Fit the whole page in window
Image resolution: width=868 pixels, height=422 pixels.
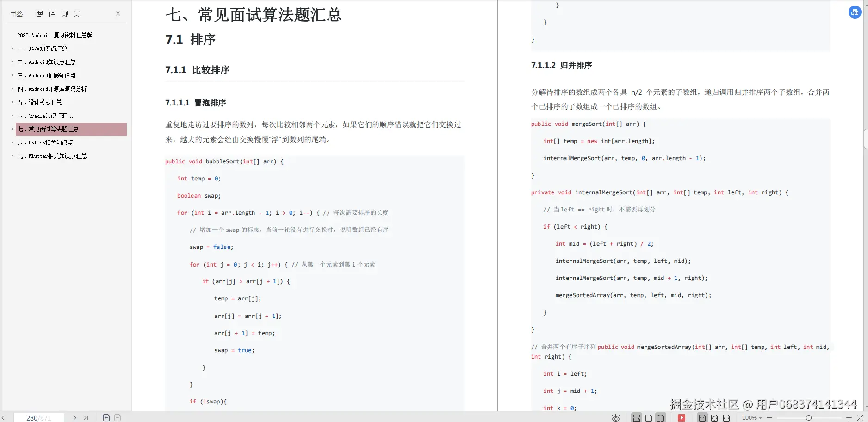tap(714, 418)
